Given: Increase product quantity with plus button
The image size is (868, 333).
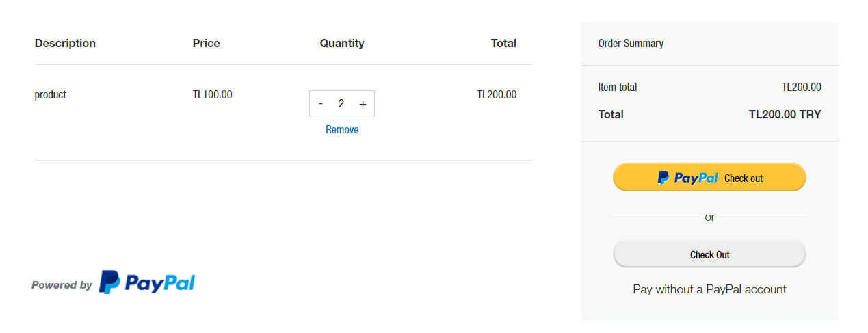Looking at the screenshot, I should [363, 104].
